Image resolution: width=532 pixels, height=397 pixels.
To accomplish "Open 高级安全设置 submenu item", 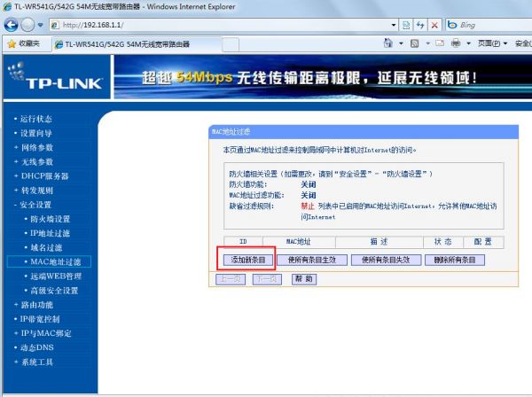I will coord(54,291).
